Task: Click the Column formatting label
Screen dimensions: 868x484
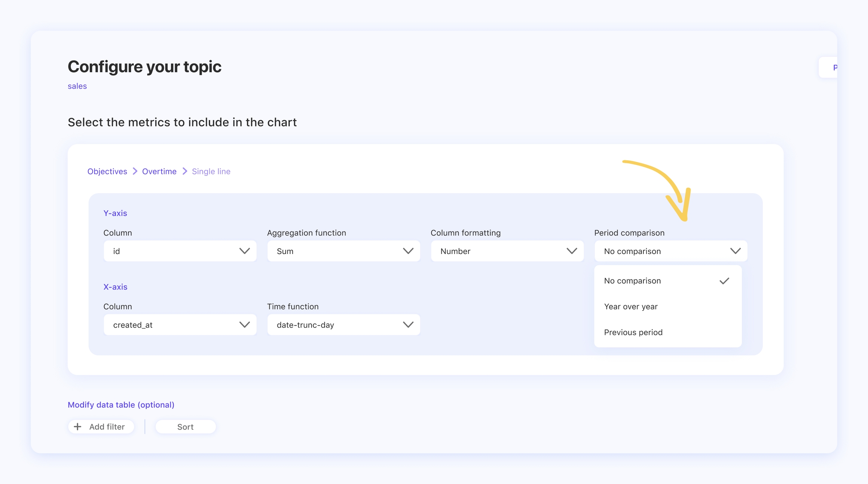Action: (x=466, y=233)
